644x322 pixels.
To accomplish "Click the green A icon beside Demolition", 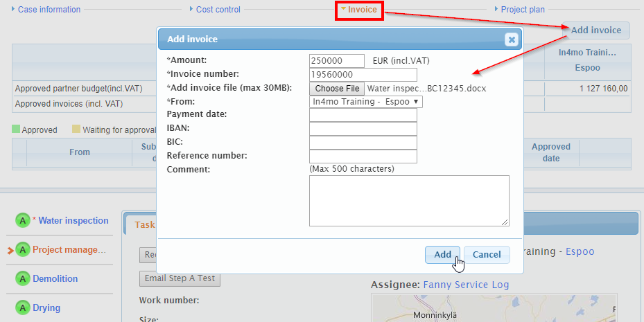I will (x=23, y=279).
